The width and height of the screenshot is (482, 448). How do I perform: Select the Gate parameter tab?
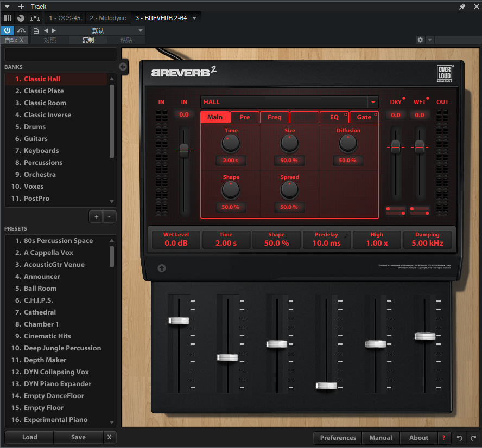364,117
